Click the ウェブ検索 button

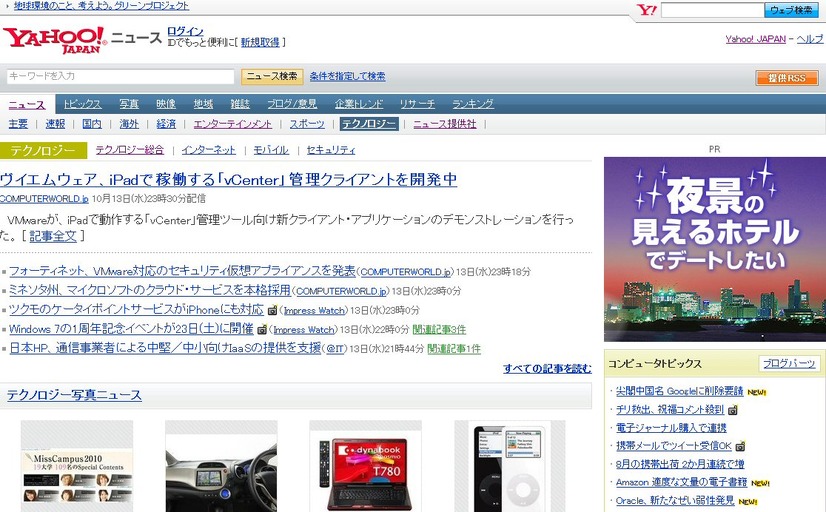pyautogui.click(x=791, y=10)
